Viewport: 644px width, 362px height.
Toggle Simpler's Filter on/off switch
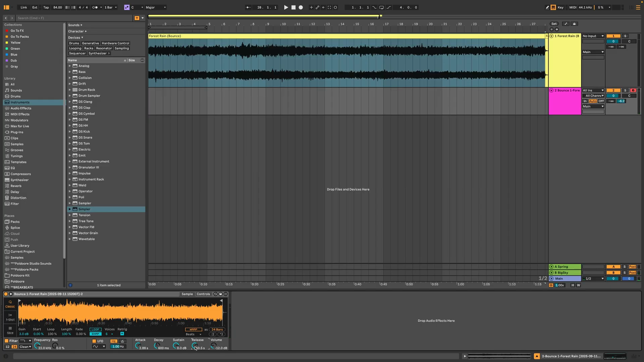(x=6, y=341)
